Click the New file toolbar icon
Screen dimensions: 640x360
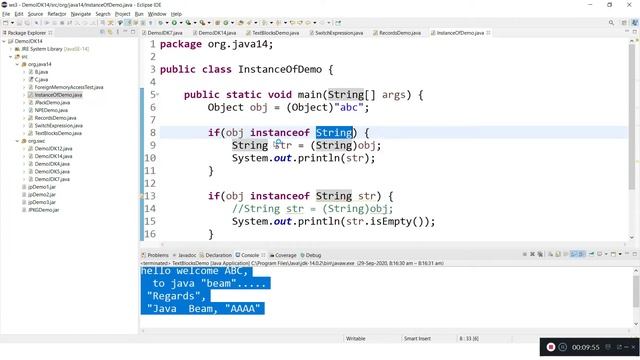coord(6,23)
